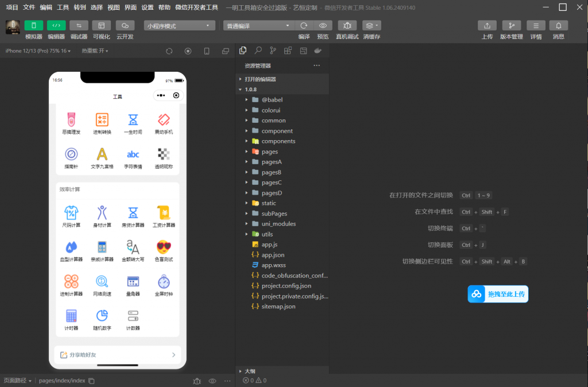Open the iPhone 12/13 (Pro) device dropdown
The width and height of the screenshot is (588, 387).
pyautogui.click(x=38, y=51)
